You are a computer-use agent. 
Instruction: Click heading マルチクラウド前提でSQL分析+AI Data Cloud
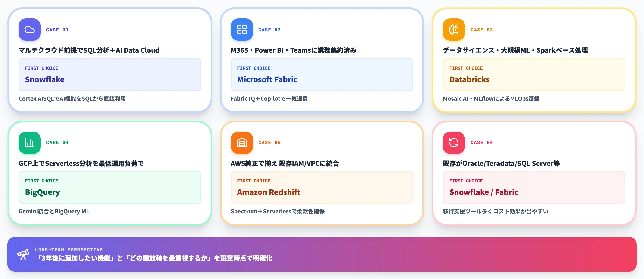[x=89, y=50]
